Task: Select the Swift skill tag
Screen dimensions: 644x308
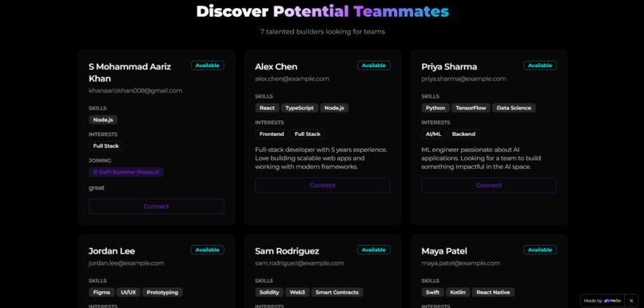Action: click(432, 292)
